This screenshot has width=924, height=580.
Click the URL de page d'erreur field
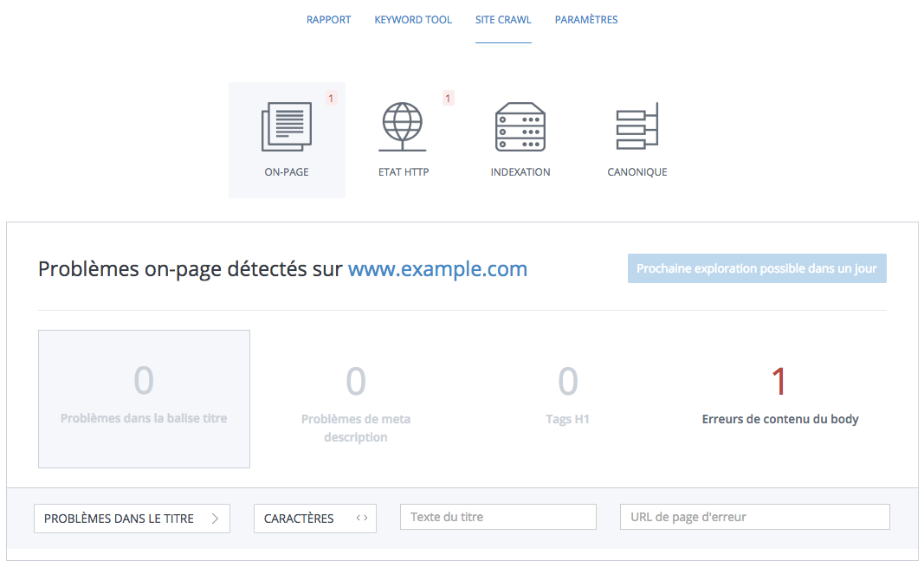(753, 516)
